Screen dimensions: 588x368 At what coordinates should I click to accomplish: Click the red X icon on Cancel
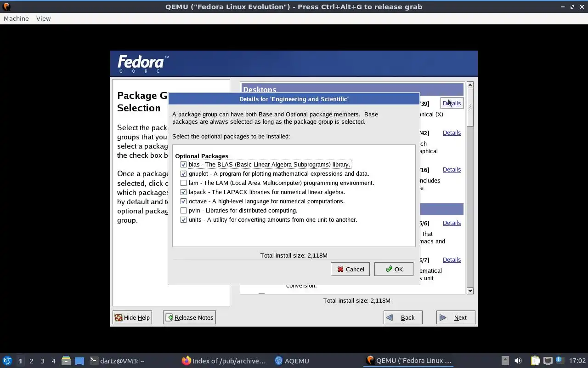click(x=340, y=269)
